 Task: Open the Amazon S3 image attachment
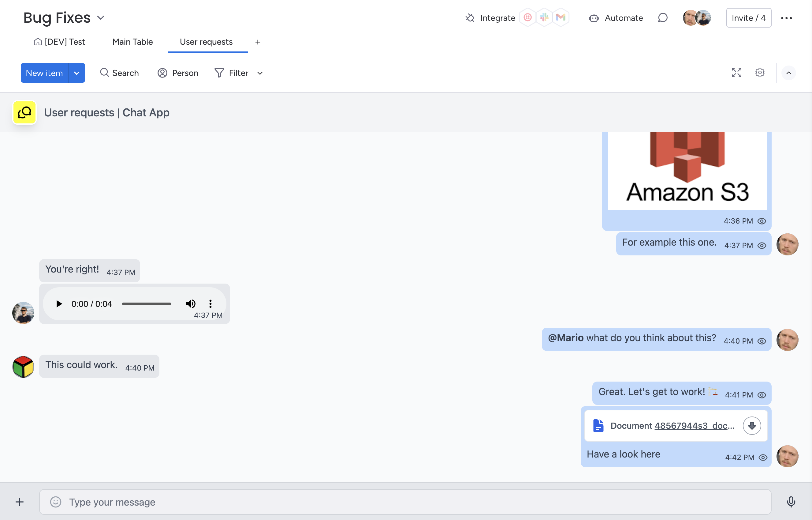click(687, 171)
